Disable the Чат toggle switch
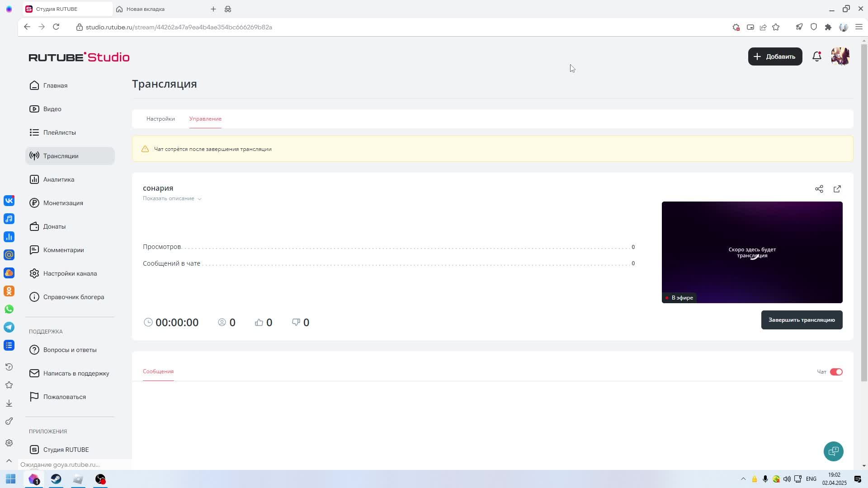The height and width of the screenshot is (488, 868). [836, 372]
